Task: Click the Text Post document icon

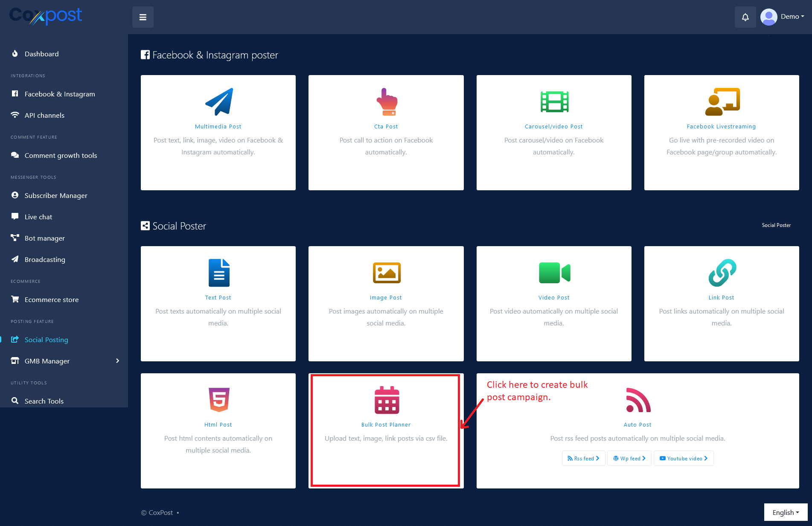Action: pos(219,273)
